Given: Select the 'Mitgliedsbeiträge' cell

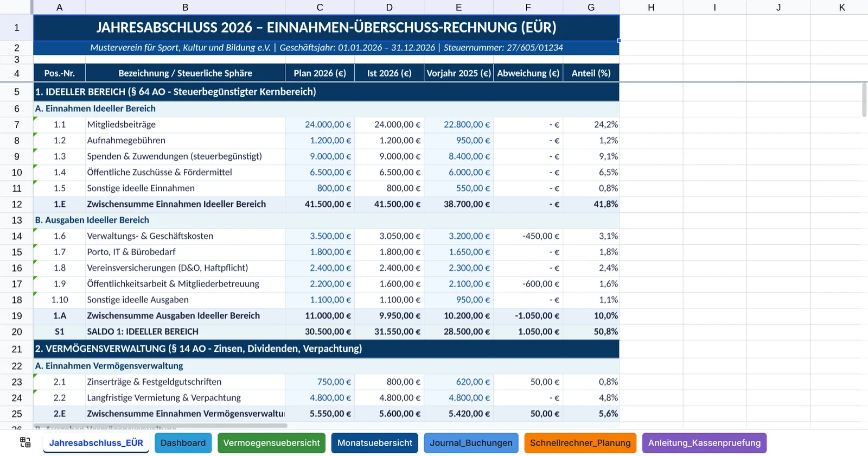Looking at the screenshot, I should 185,124.
